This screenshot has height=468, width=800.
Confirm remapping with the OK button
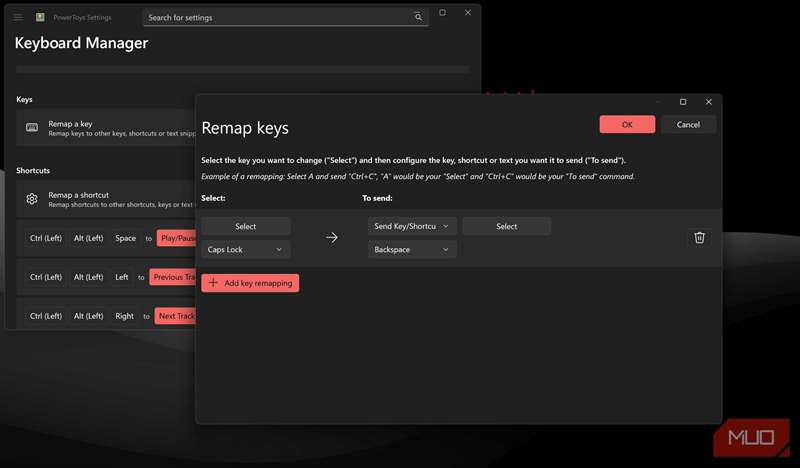(x=627, y=124)
